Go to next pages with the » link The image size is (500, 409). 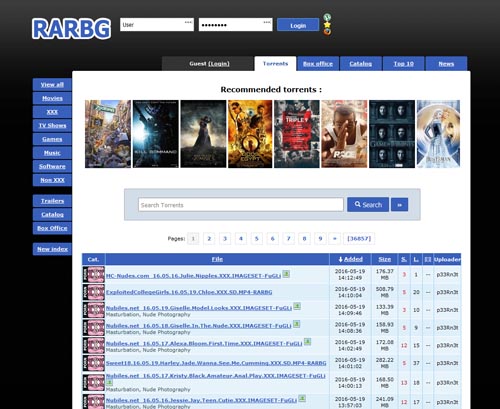coord(335,239)
